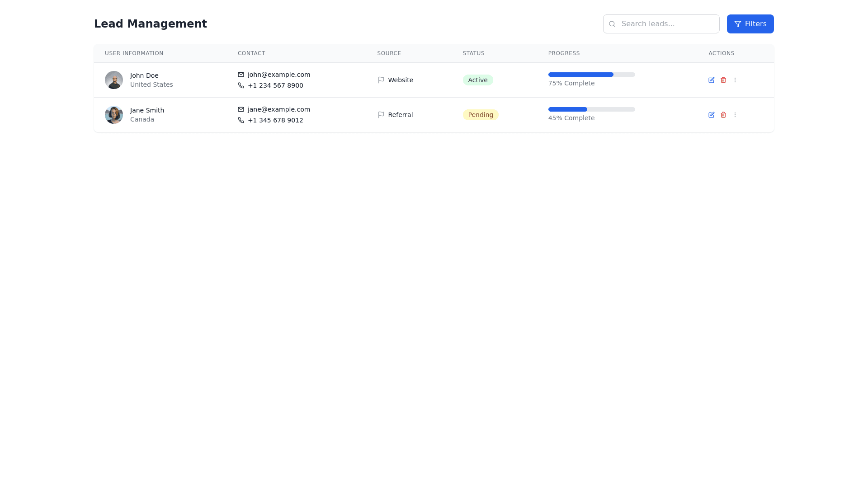The height and width of the screenshot is (488, 868).
Task: Click the delete trash icon for Jane Smith
Action: point(723,115)
